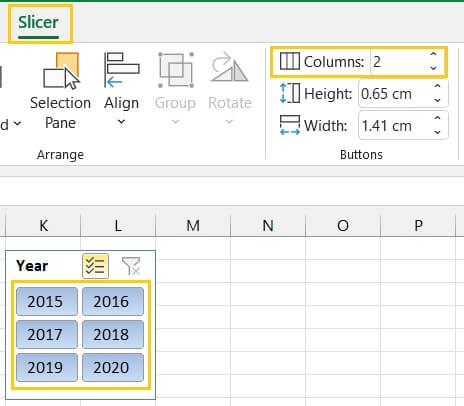Screen dimensions: 464x406
Task: Expand the Rotate dropdown chevron
Action: 229,122
